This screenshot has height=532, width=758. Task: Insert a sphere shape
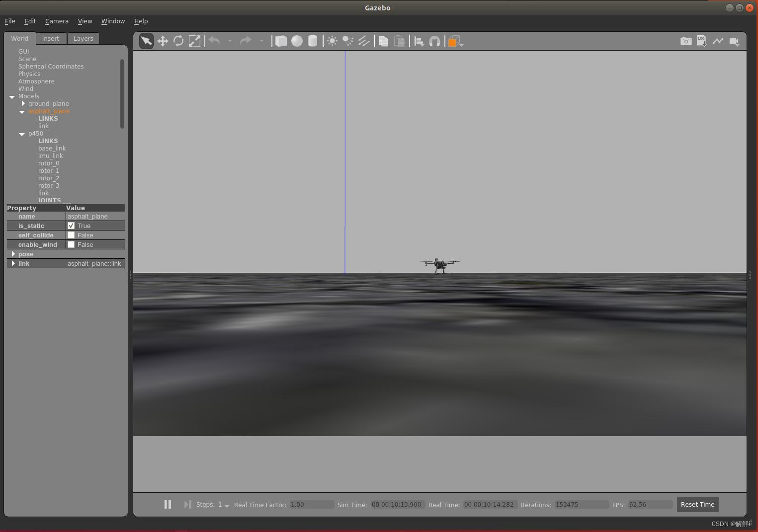(297, 41)
